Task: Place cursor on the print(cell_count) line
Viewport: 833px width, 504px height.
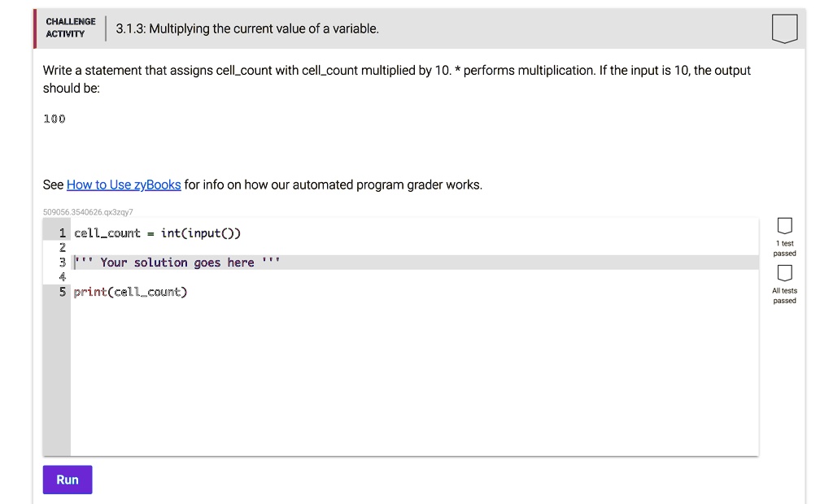Action: (130, 292)
